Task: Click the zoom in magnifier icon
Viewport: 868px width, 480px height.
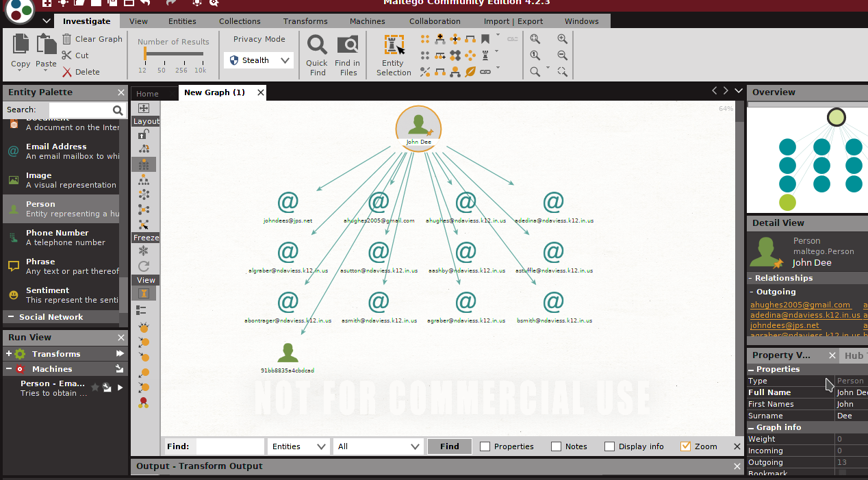Action: coord(562,39)
